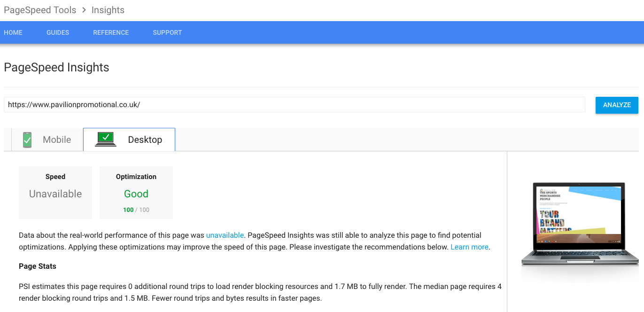The image size is (644, 312).
Task: Switch to the Mobile tab
Action: [x=47, y=140]
